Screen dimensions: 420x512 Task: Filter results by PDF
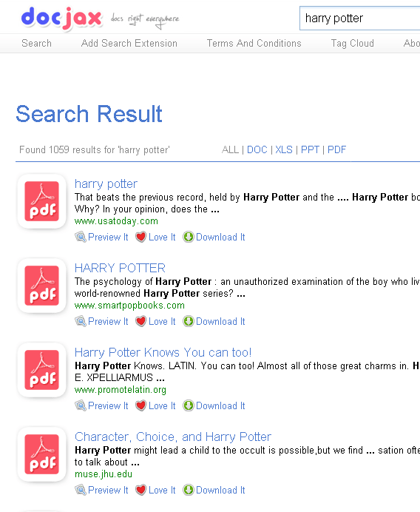point(336,149)
